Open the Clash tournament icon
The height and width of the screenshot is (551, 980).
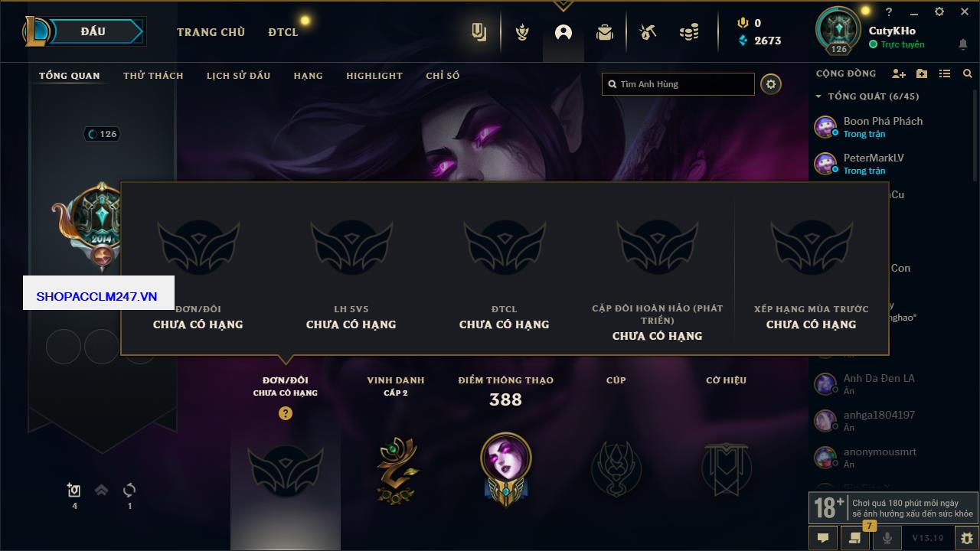522,32
